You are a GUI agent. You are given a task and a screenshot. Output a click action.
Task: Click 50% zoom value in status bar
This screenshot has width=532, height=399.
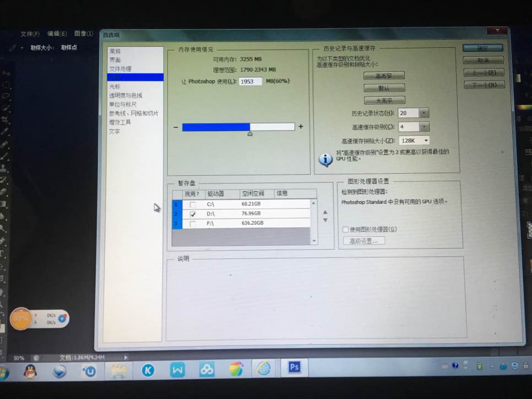19,358
